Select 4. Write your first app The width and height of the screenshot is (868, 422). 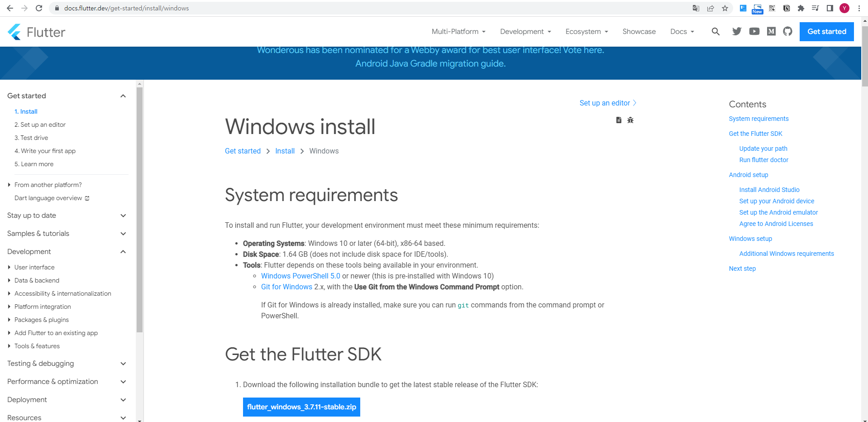(x=45, y=151)
